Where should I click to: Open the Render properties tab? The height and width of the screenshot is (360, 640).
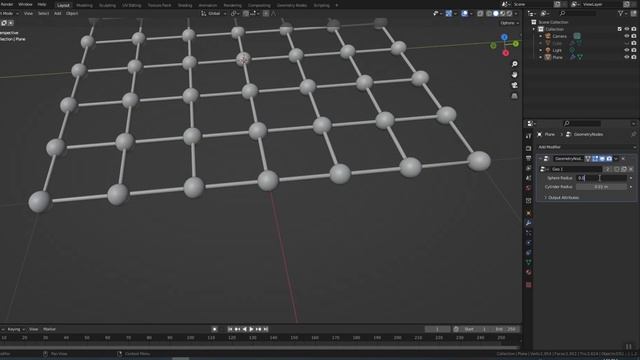point(529,148)
